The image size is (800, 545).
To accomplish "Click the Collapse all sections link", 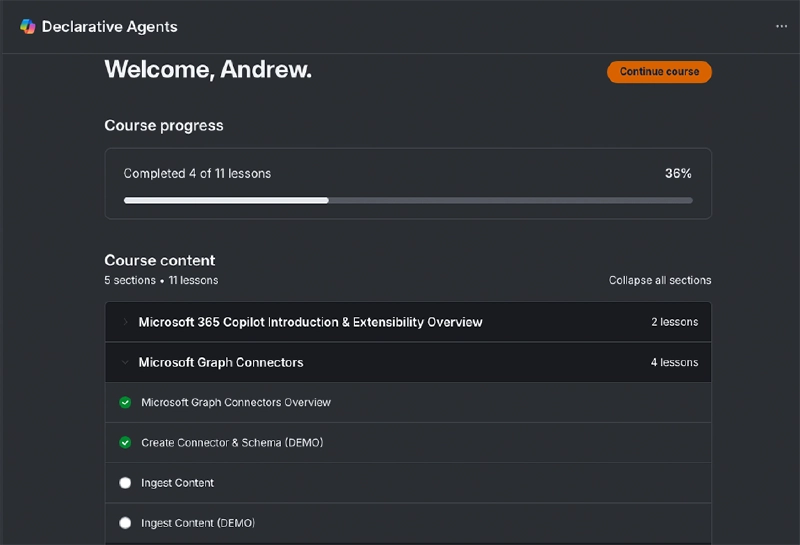I will click(x=660, y=280).
